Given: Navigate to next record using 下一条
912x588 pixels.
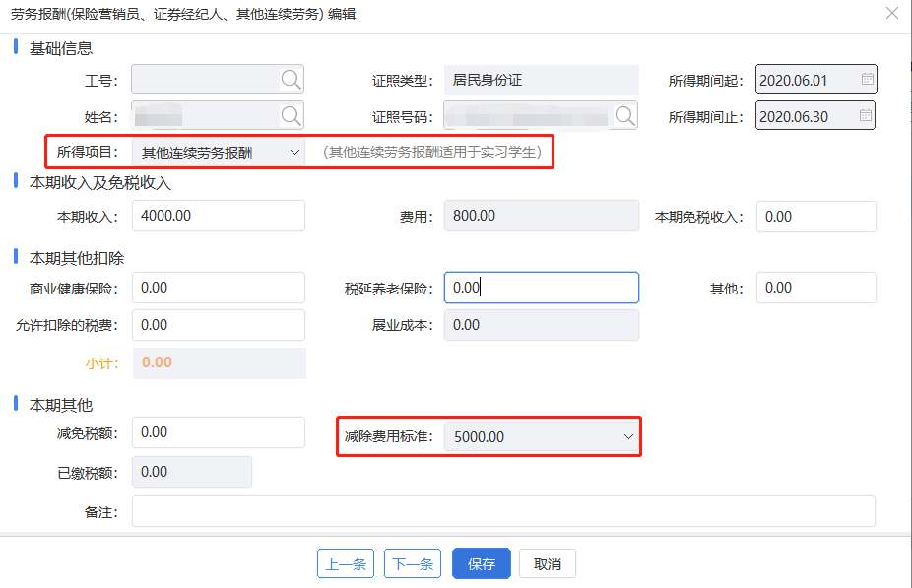Looking at the screenshot, I should (412, 563).
